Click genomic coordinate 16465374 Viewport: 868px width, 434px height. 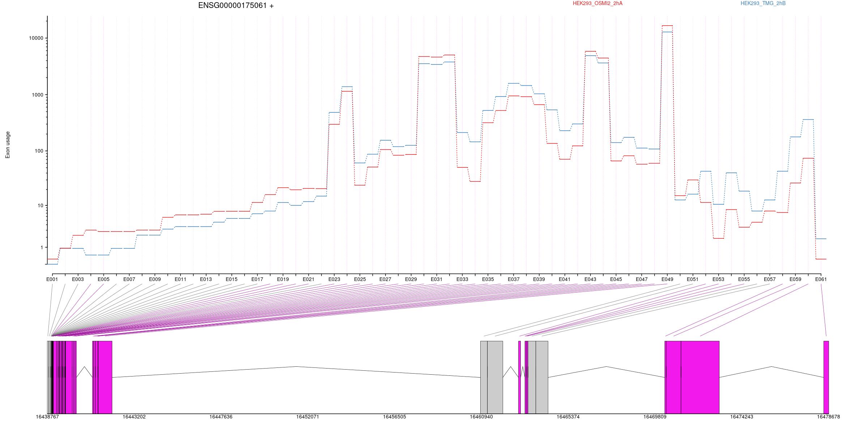[568, 417]
